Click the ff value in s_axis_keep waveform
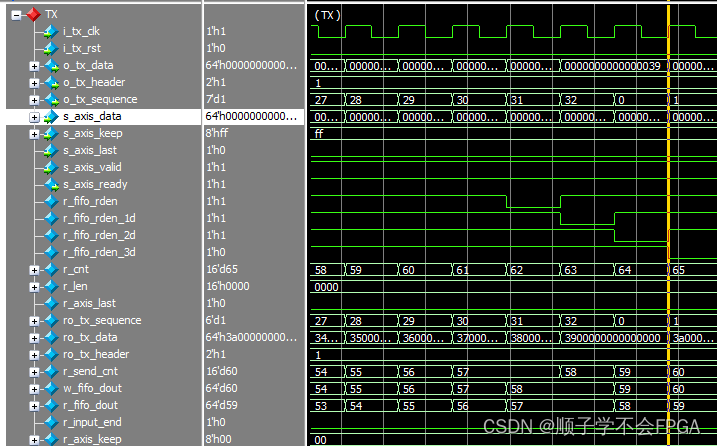 319,134
